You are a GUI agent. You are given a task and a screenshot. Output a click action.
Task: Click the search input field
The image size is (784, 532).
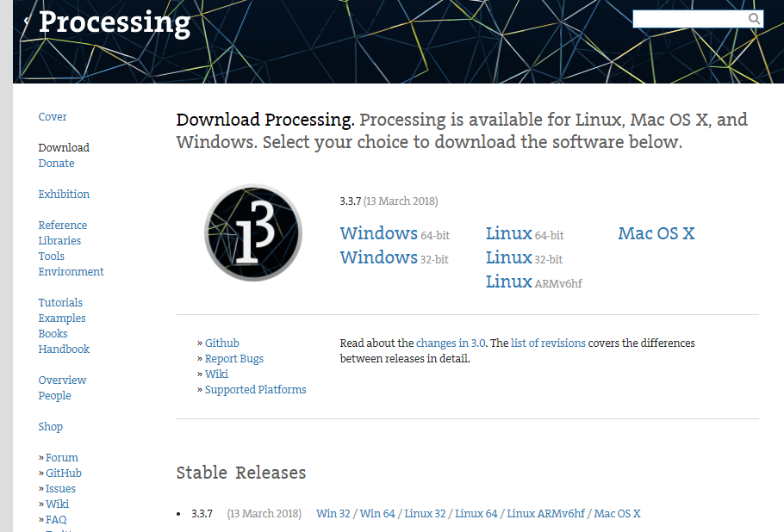(690, 19)
